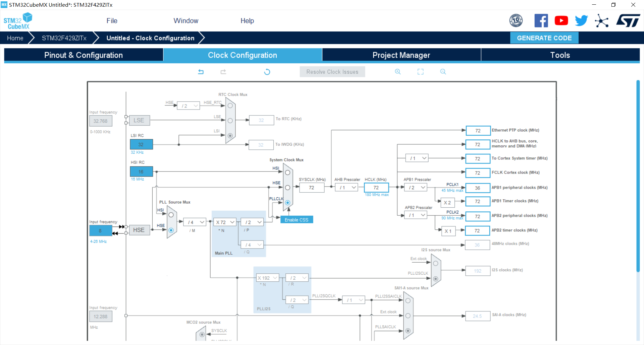
Task: Select HSE in System Clock Mux
Action: point(287,188)
